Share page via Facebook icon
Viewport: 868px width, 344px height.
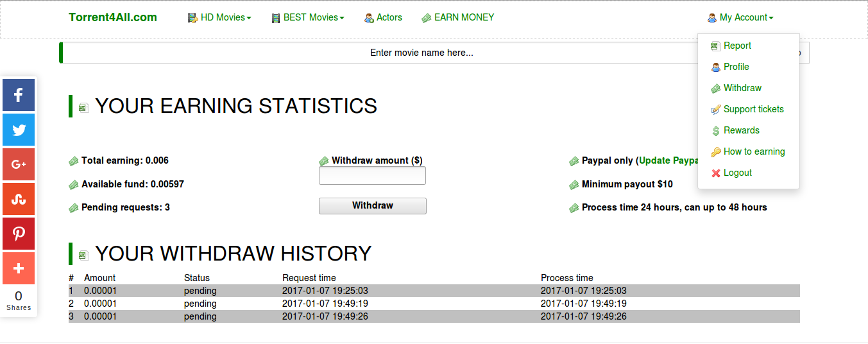[19, 95]
